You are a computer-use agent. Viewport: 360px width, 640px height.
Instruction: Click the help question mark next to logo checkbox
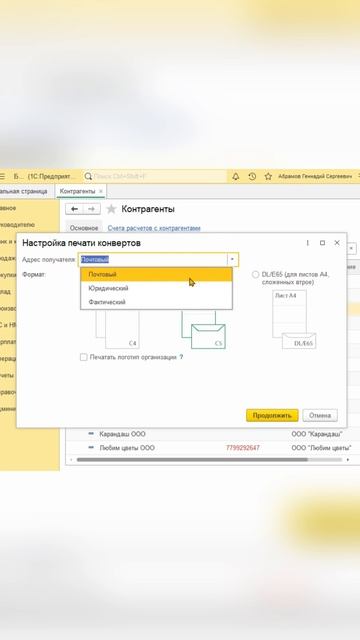pyautogui.click(x=181, y=357)
